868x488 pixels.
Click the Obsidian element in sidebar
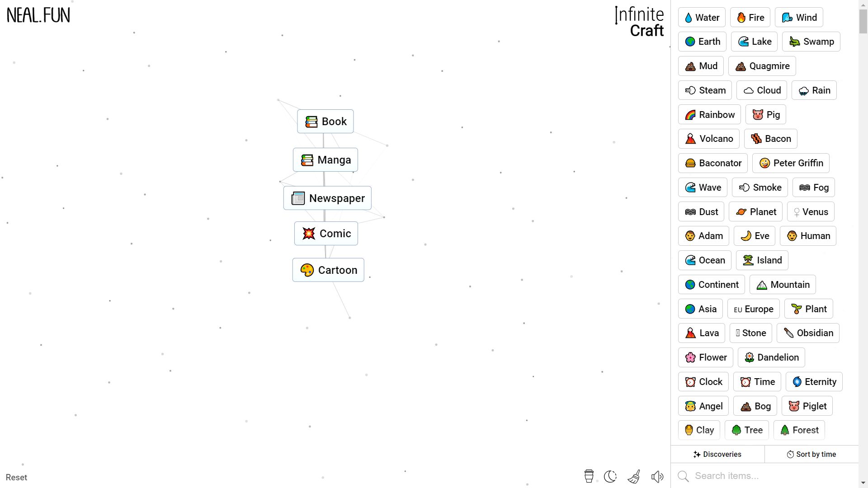point(809,333)
